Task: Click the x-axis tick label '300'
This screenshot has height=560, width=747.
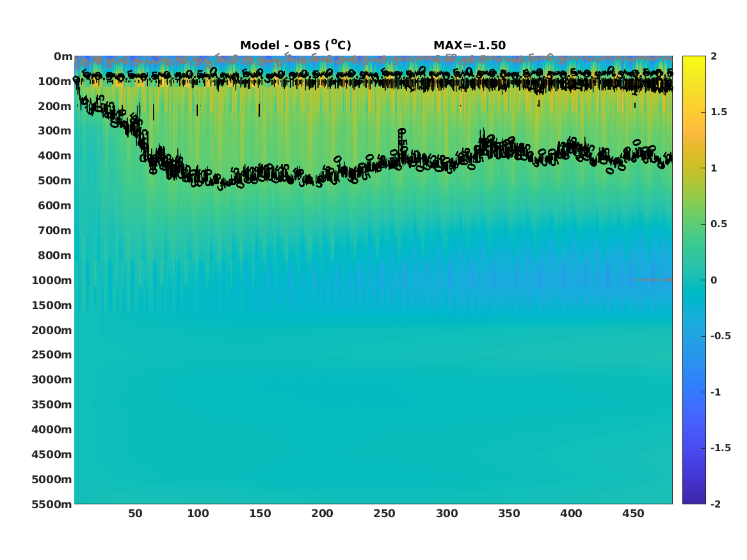Action: [447, 513]
